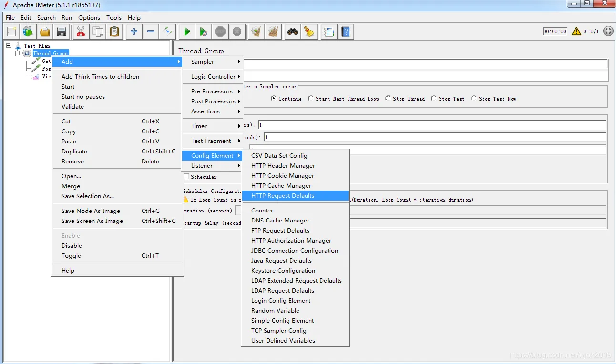Click the thread status circle icon at top right
Image resolution: width=616 pixels, height=364 pixels.
608,31
